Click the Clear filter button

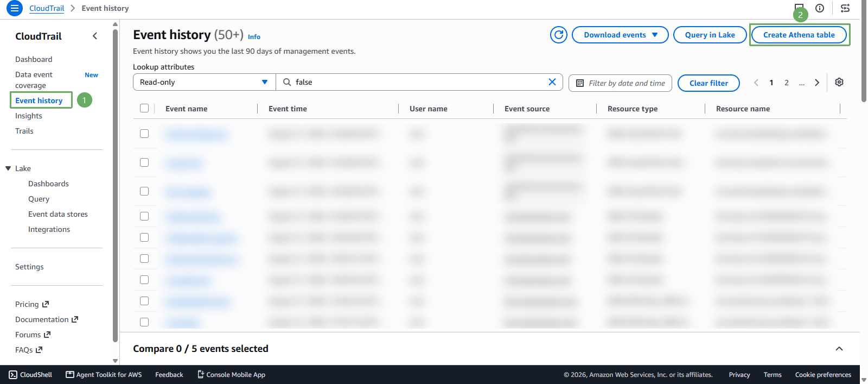click(709, 83)
